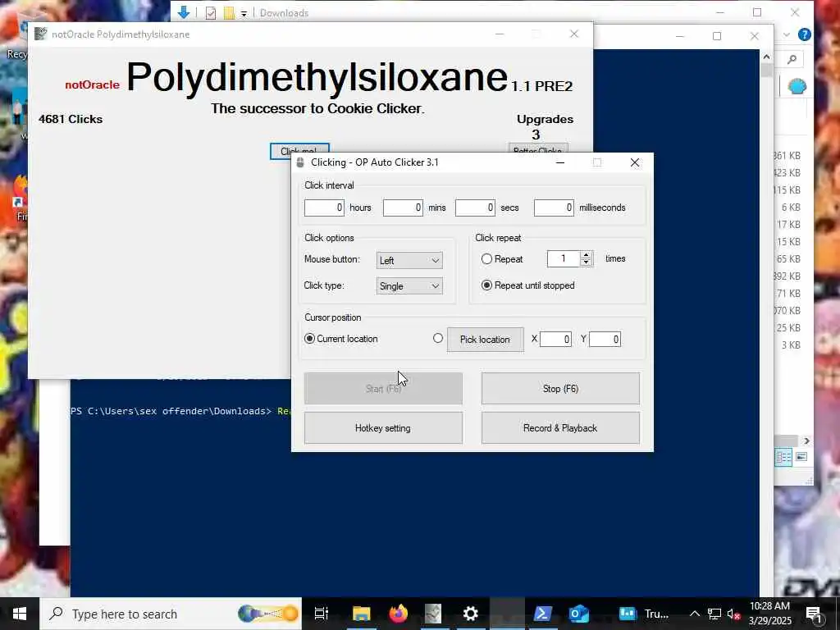The height and width of the screenshot is (630, 840).
Task: Open Hotkey setting
Action: click(383, 428)
